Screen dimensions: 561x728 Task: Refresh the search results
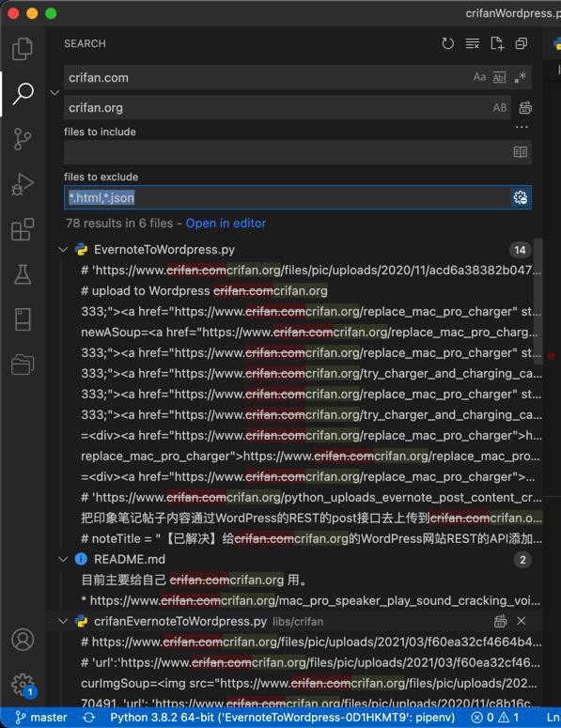[x=447, y=43]
